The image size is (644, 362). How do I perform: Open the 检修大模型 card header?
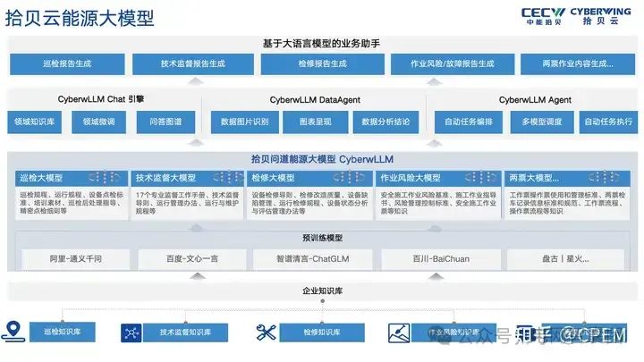coord(309,178)
